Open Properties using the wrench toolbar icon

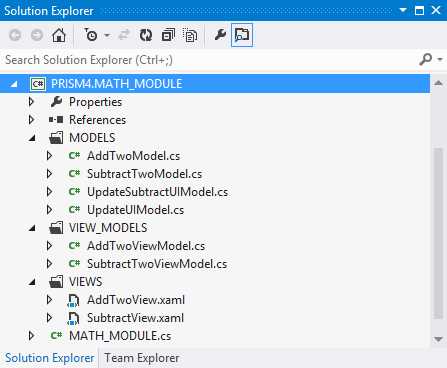pos(220,35)
